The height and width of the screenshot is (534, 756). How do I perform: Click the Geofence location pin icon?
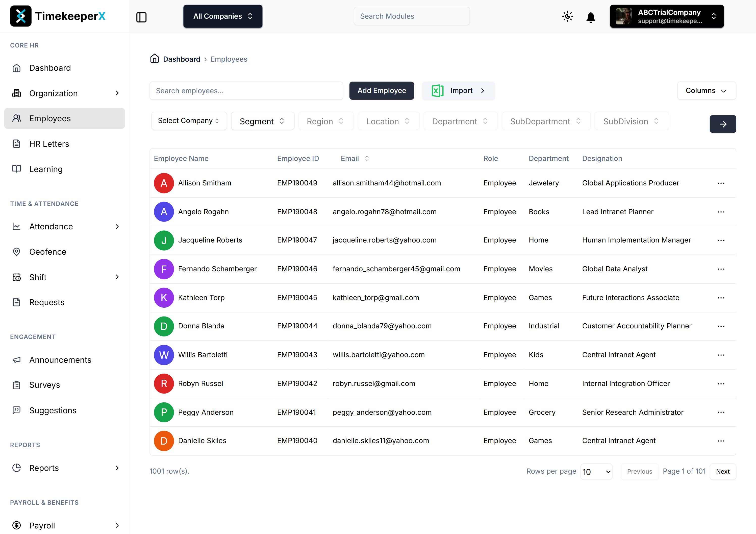17,252
